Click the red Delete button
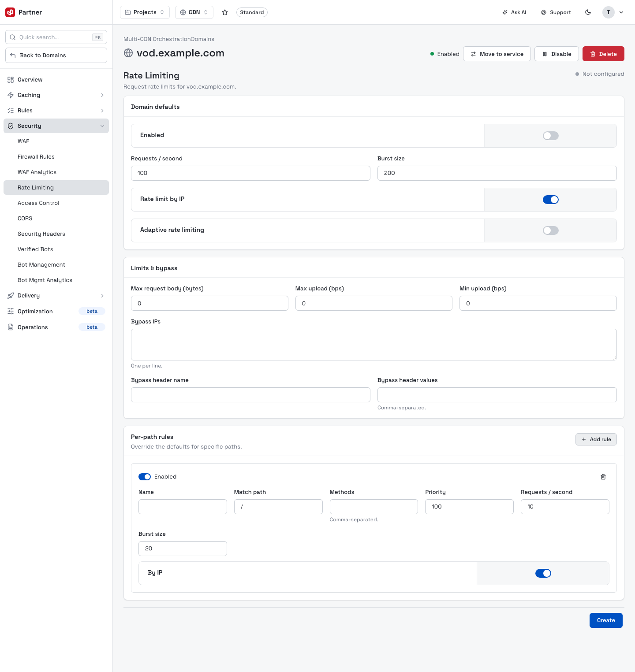 603,54
